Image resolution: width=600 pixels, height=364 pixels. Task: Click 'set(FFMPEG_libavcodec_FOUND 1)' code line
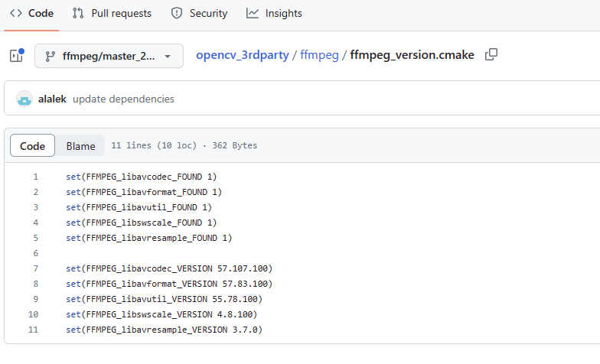(141, 177)
